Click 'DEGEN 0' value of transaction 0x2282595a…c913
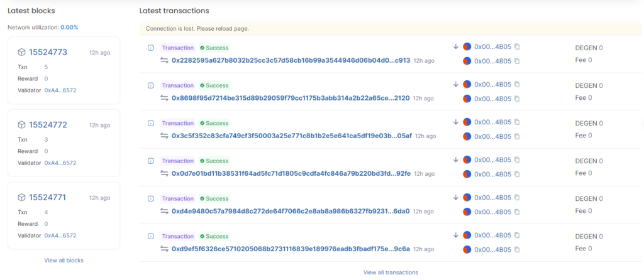The width and height of the screenshot is (644, 280). (589, 48)
